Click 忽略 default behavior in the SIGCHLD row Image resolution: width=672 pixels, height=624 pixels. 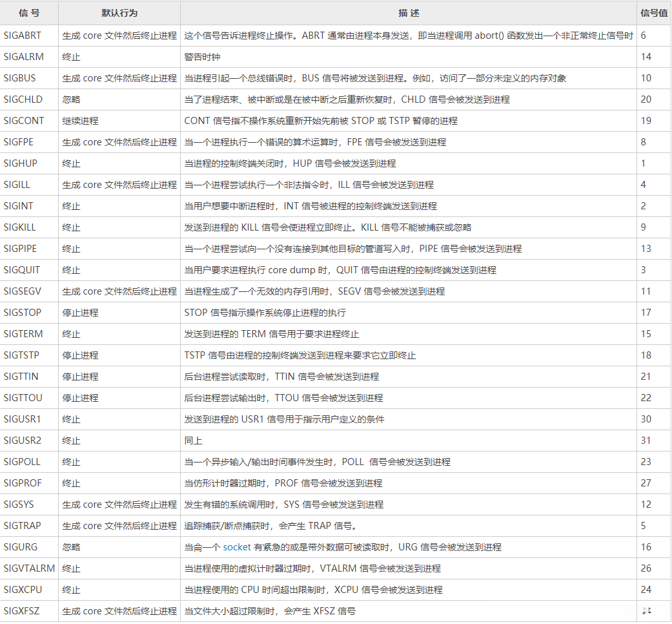click(x=71, y=99)
